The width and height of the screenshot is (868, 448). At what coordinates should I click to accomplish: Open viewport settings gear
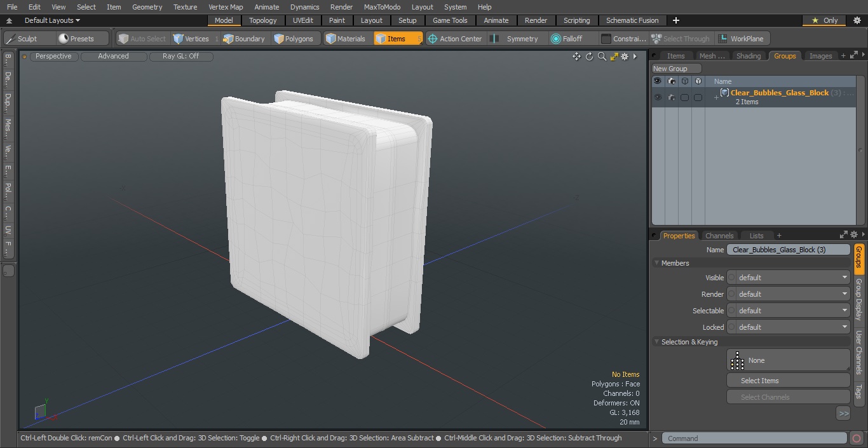(x=625, y=57)
